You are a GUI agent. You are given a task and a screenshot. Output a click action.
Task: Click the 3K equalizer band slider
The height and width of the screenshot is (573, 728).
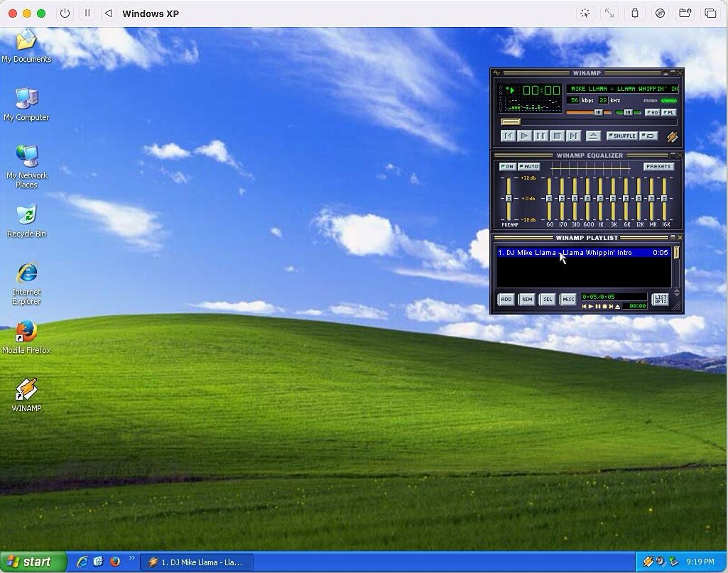click(x=614, y=199)
